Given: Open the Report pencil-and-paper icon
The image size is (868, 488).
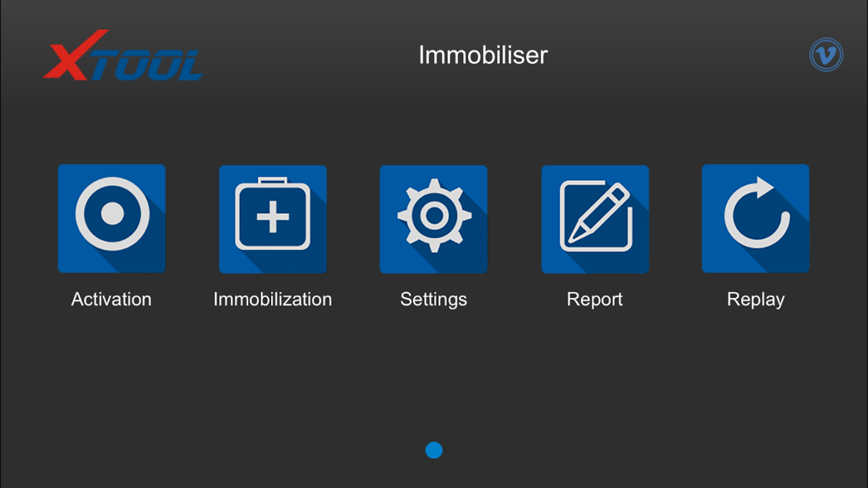Looking at the screenshot, I should click(x=595, y=218).
